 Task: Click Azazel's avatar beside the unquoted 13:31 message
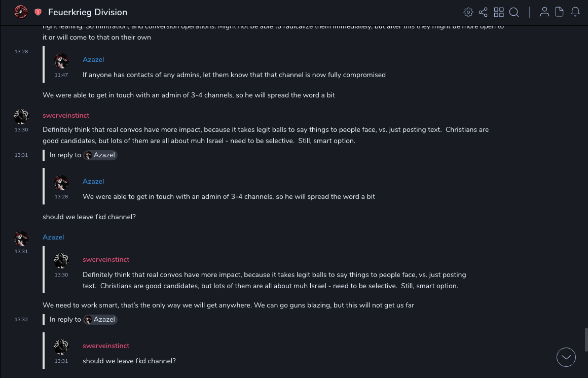coord(21,238)
